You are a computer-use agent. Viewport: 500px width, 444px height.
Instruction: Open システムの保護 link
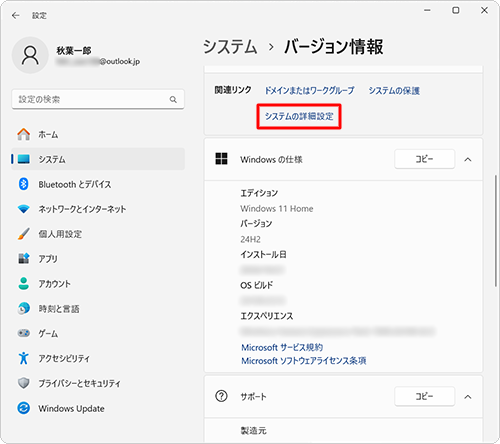394,90
